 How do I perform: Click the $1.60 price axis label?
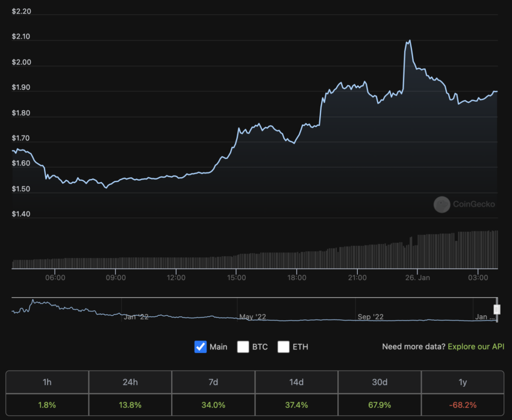(x=20, y=163)
